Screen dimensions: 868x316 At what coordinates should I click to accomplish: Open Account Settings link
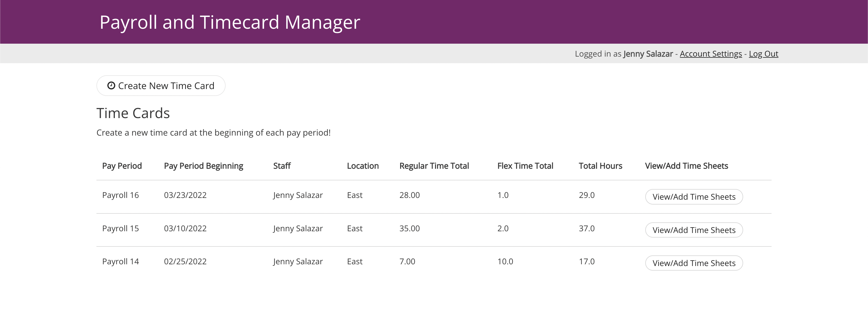[x=711, y=54]
